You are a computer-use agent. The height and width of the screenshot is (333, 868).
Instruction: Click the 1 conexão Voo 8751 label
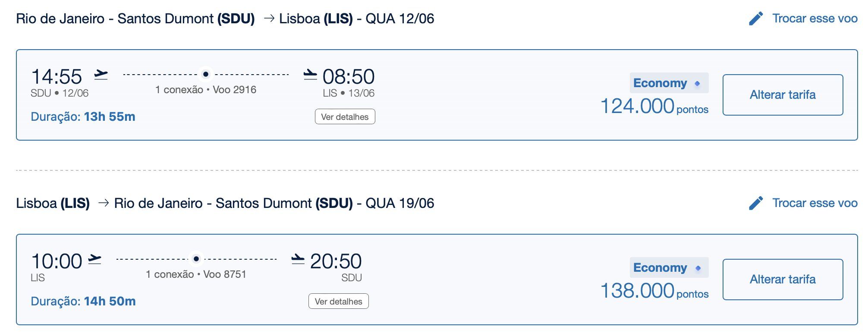[196, 274]
